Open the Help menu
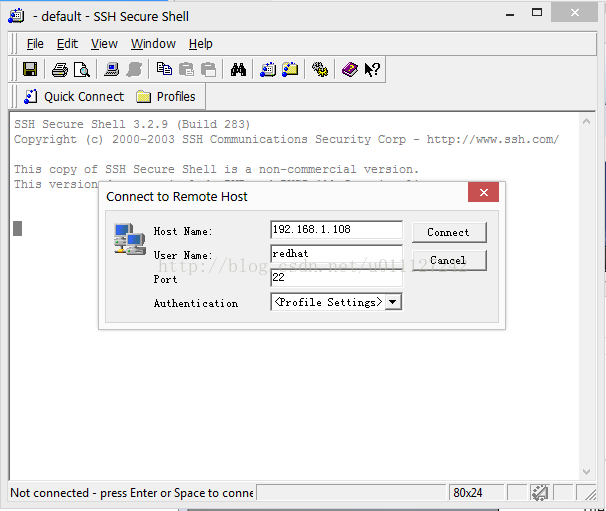The image size is (606, 511). tap(201, 44)
